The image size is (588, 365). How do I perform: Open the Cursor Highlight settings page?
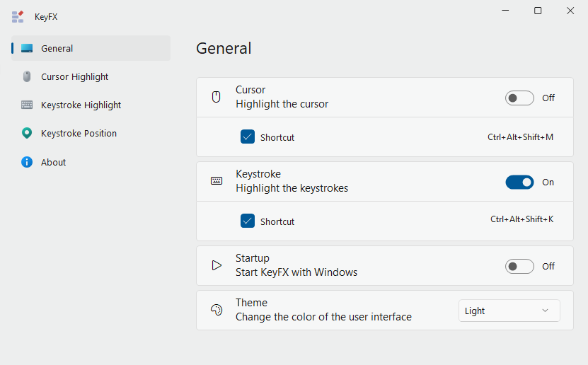click(75, 77)
